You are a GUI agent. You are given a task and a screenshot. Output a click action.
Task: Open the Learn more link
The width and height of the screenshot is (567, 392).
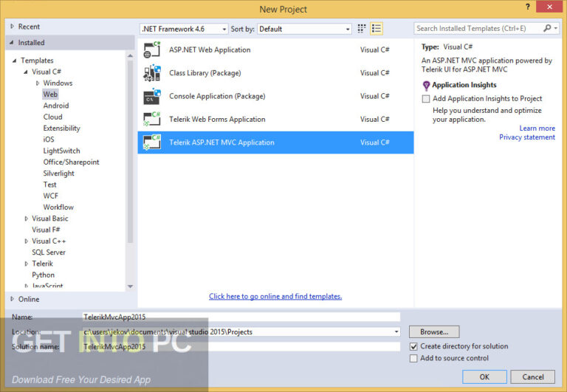click(x=537, y=128)
